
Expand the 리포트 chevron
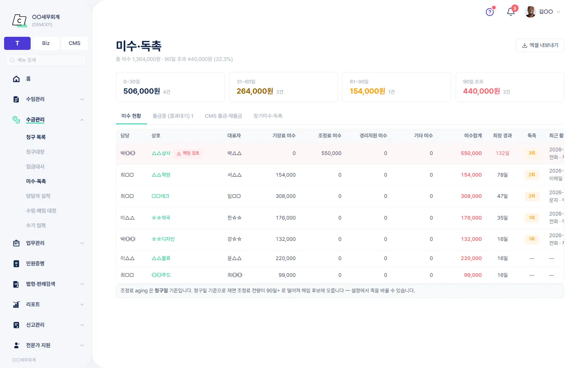point(82,305)
